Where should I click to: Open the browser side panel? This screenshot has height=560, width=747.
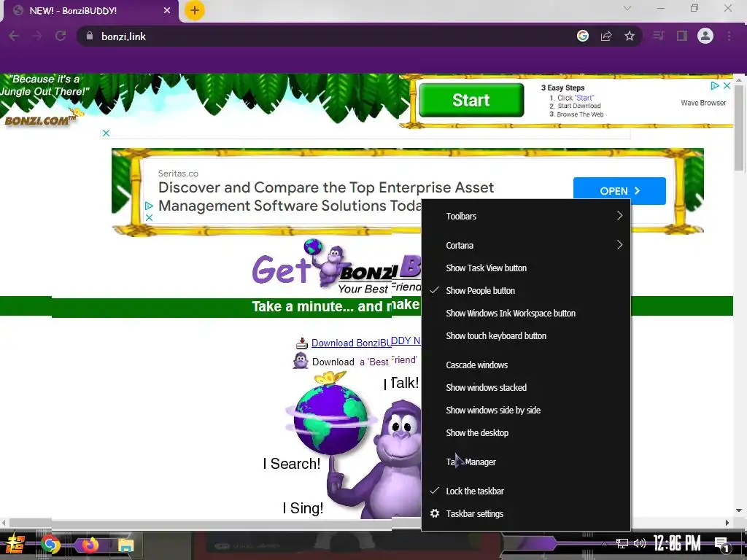tap(682, 36)
